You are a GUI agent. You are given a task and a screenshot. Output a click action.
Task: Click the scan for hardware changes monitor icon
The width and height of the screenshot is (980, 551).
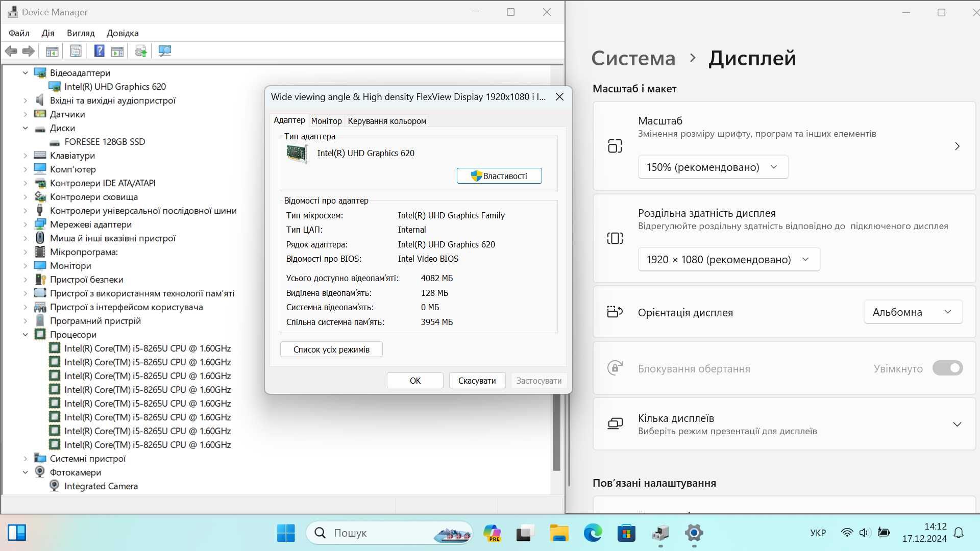coord(165,51)
